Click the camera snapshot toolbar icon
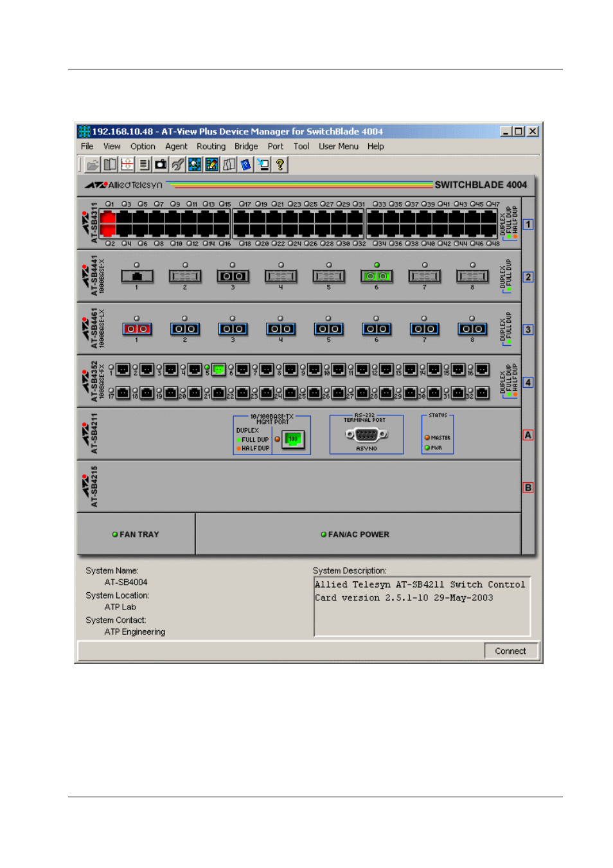 point(161,165)
